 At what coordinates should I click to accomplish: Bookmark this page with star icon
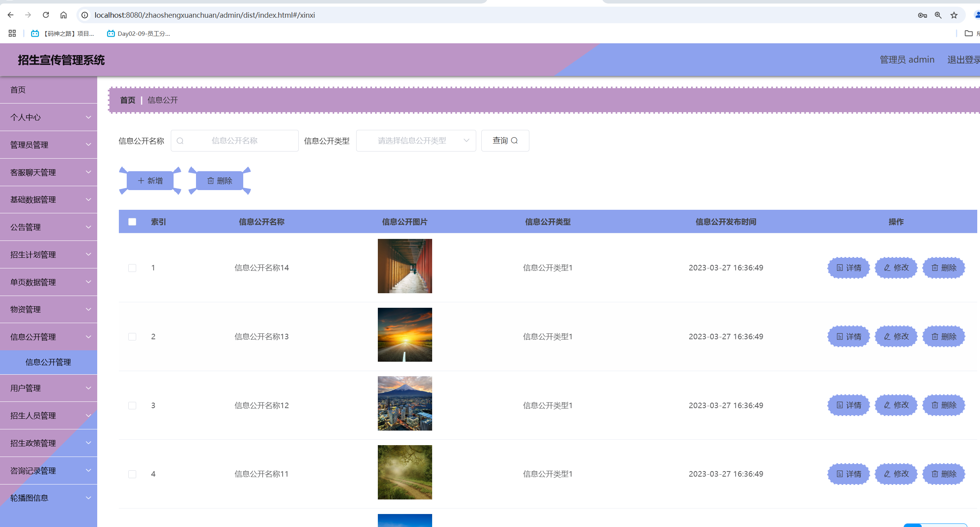point(954,15)
